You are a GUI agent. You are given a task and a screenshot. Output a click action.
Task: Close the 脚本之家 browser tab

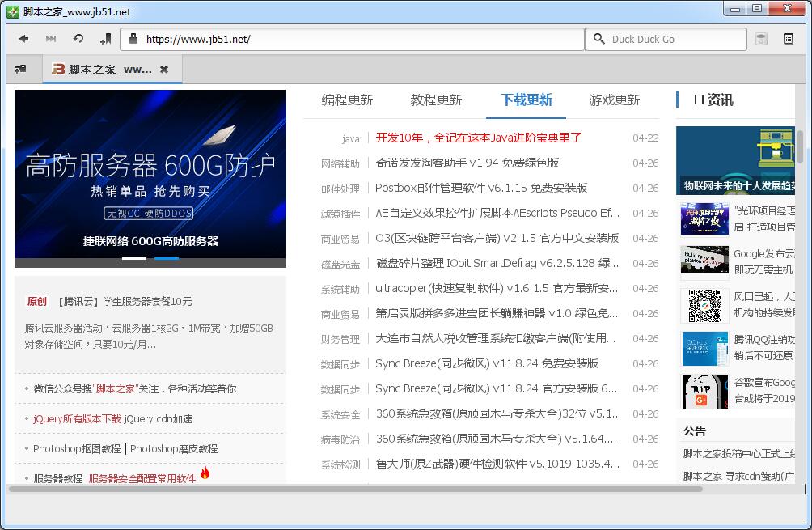tap(164, 70)
